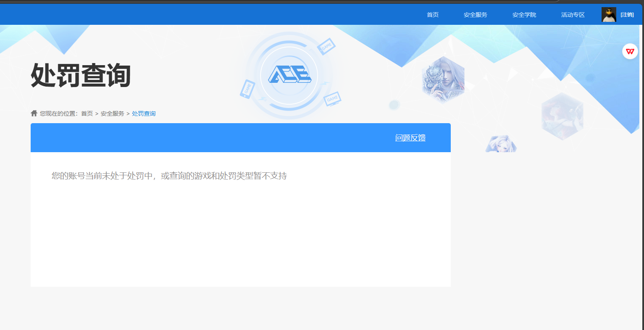Click the faded anime character thumbnail below banner
Screen dimensions: 644x330
501,144
